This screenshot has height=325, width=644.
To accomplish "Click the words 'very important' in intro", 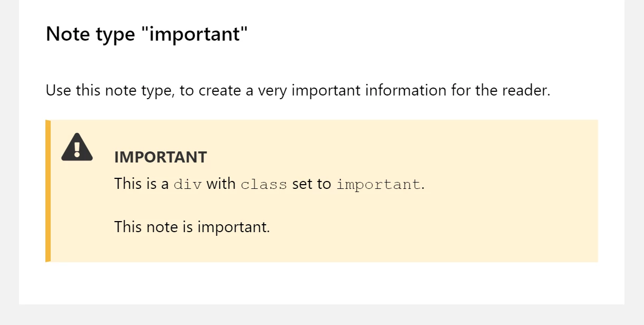I will (x=299, y=91).
